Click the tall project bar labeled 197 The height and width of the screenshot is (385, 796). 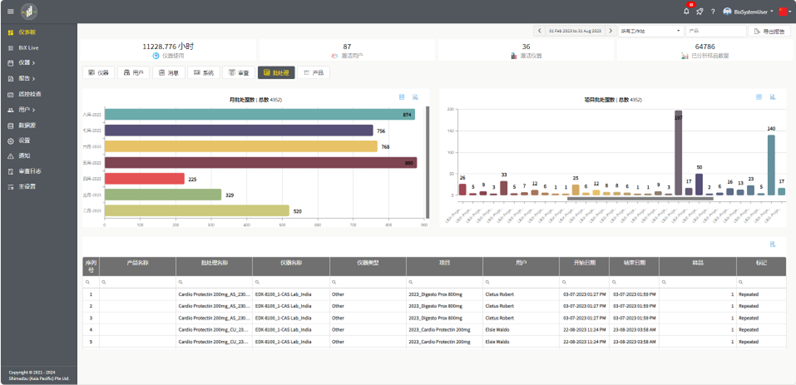(x=678, y=153)
